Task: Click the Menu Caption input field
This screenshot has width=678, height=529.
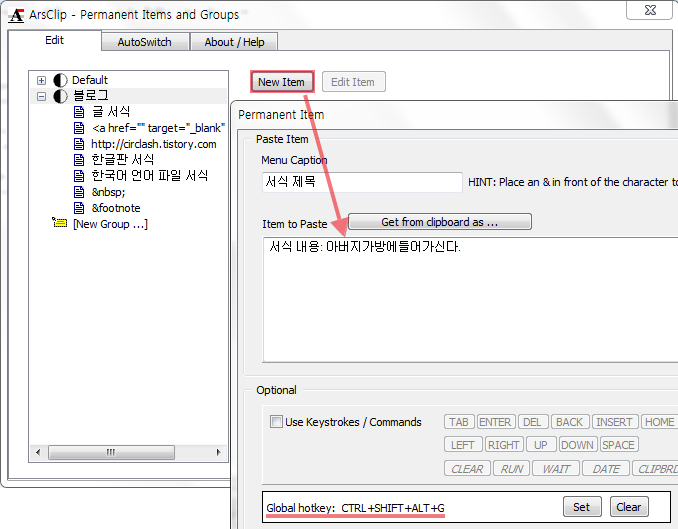Action: click(362, 182)
